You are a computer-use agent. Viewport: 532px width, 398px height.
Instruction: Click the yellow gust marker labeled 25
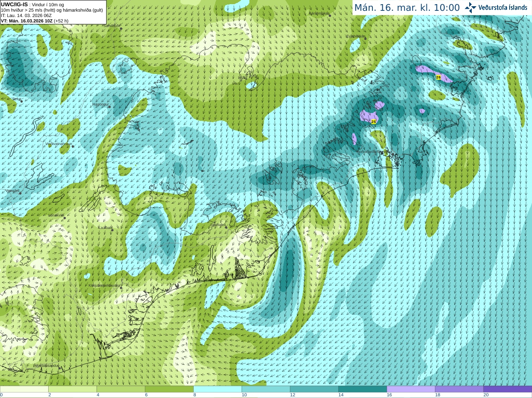373,122
